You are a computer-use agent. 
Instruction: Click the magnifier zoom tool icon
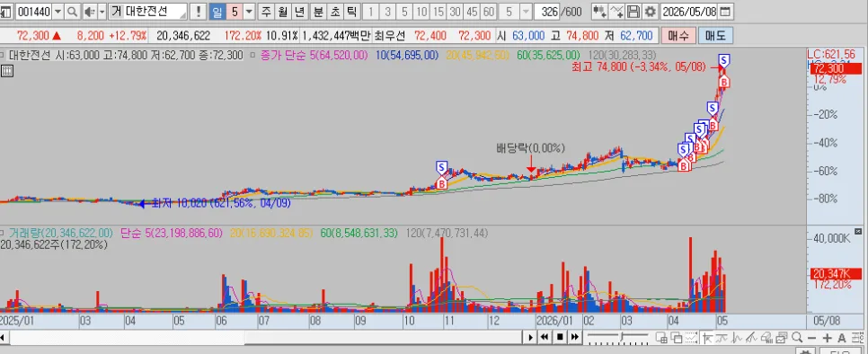tap(797, 337)
